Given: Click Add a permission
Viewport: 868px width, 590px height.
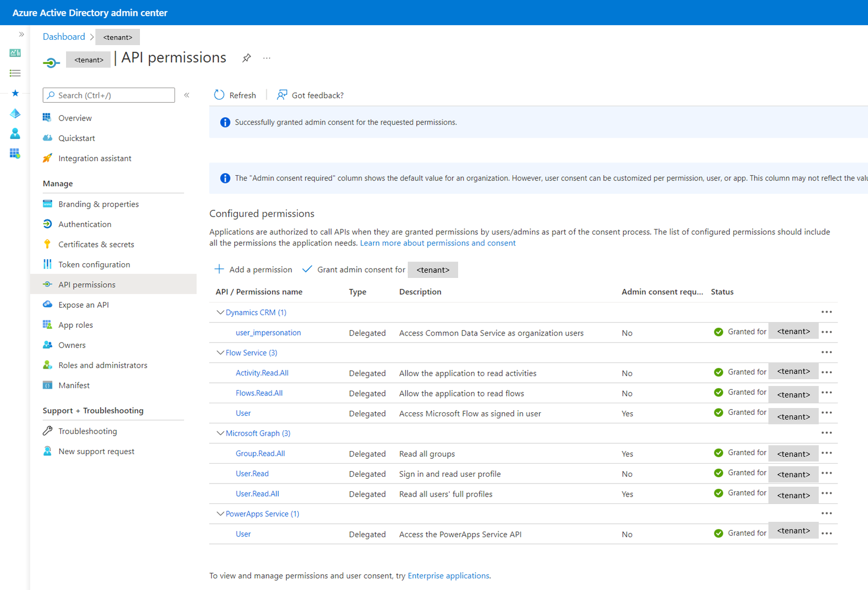Looking at the screenshot, I should click(254, 270).
